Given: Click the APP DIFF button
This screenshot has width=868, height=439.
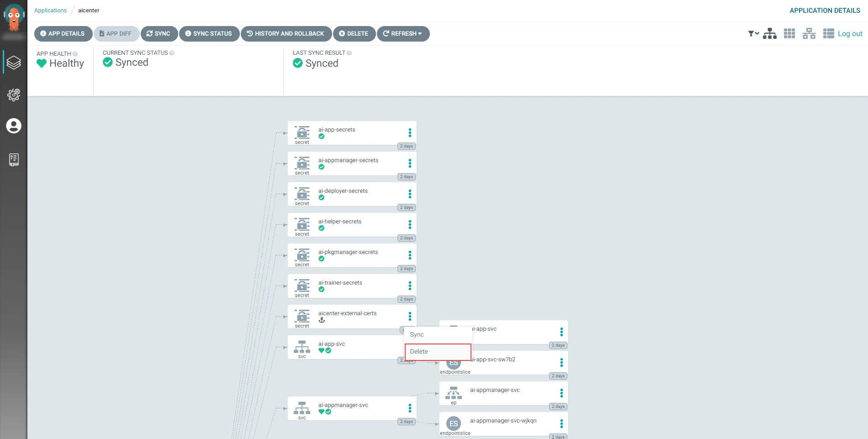Looking at the screenshot, I should (x=116, y=34).
